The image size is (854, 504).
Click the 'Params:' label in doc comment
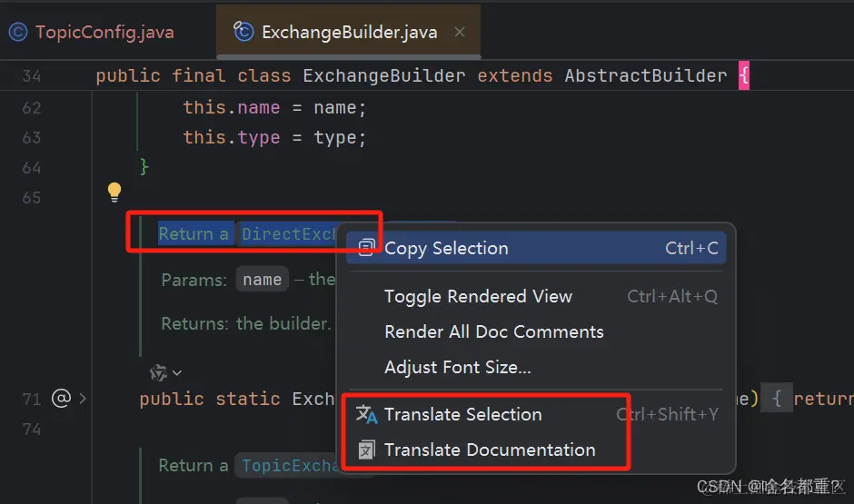194,280
